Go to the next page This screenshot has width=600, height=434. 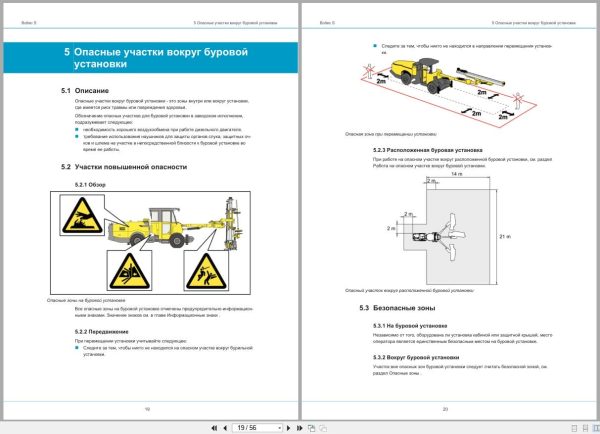pos(289,428)
